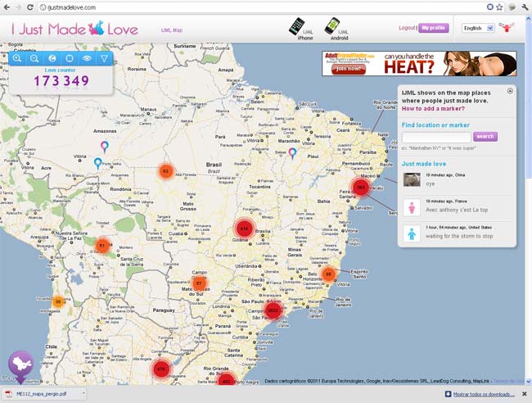Click the Find location search field
The height and width of the screenshot is (403, 532).
[x=436, y=137]
